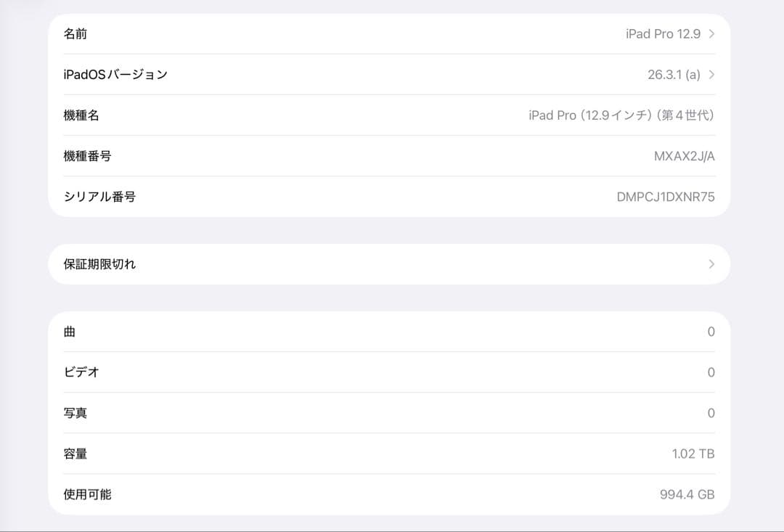Click the 写真 count value 0

click(711, 413)
